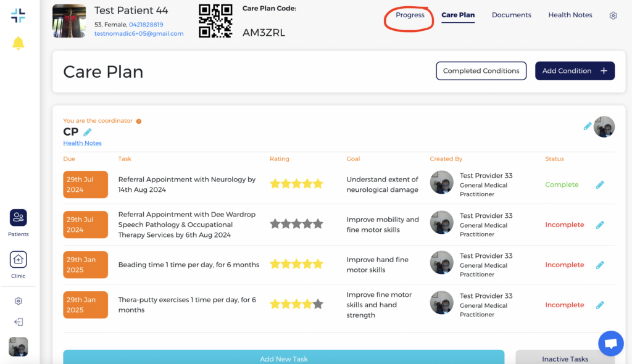This screenshot has width=632, height=364.
Task: Switch to the Progress tab
Action: tap(410, 15)
